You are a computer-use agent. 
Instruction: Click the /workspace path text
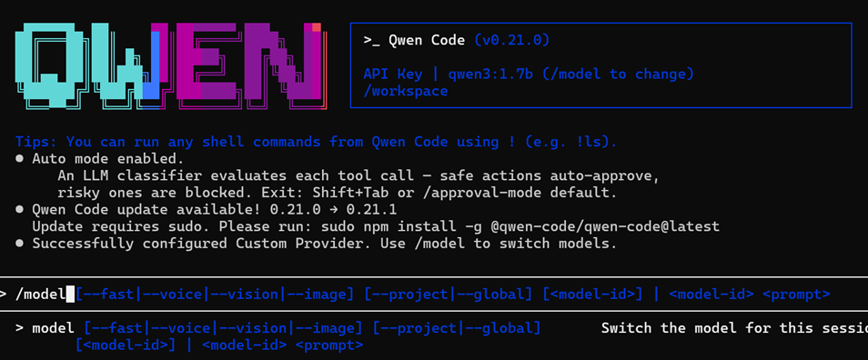coord(405,91)
